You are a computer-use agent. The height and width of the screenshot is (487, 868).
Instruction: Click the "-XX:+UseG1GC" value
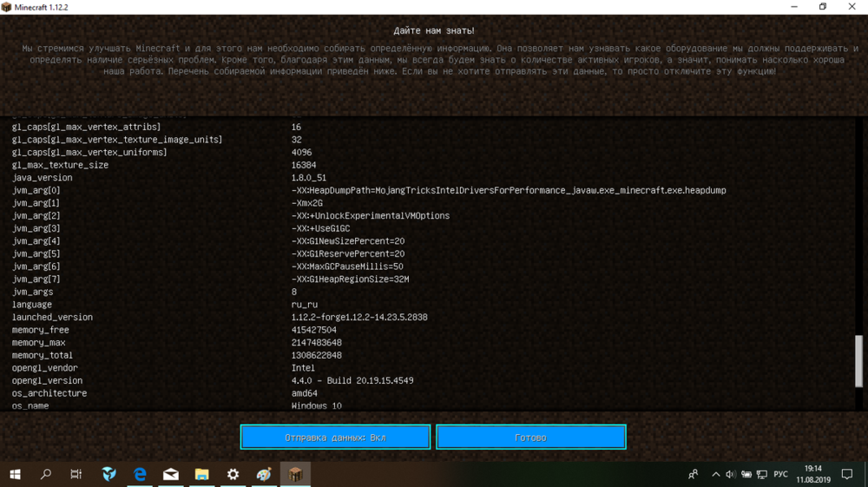[320, 228]
